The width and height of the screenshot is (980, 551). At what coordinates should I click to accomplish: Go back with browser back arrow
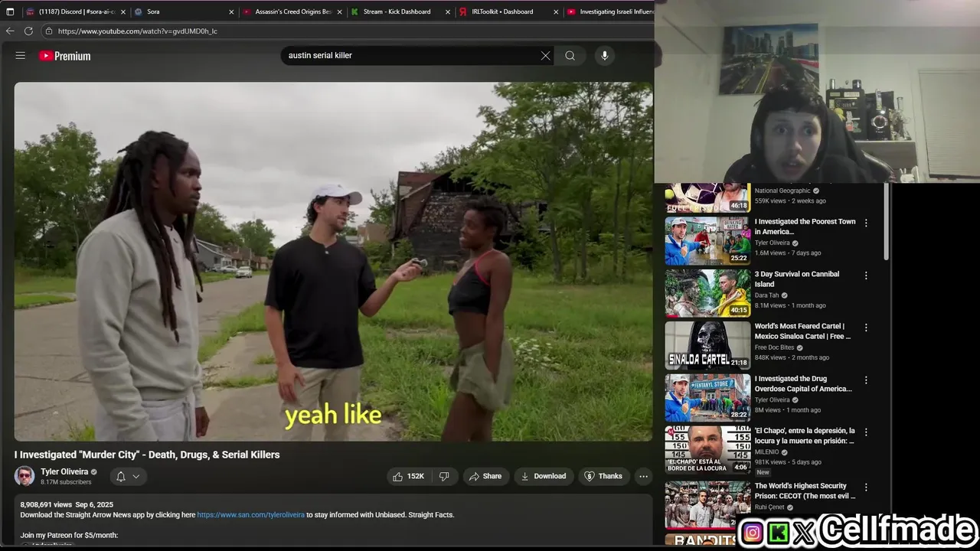pyautogui.click(x=10, y=31)
